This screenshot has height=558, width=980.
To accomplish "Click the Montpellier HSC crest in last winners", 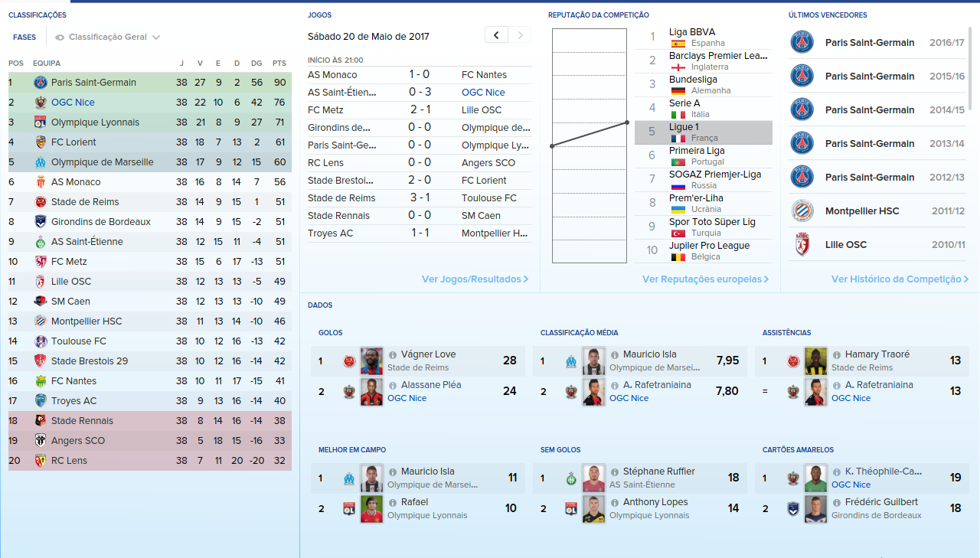I will coord(802,210).
